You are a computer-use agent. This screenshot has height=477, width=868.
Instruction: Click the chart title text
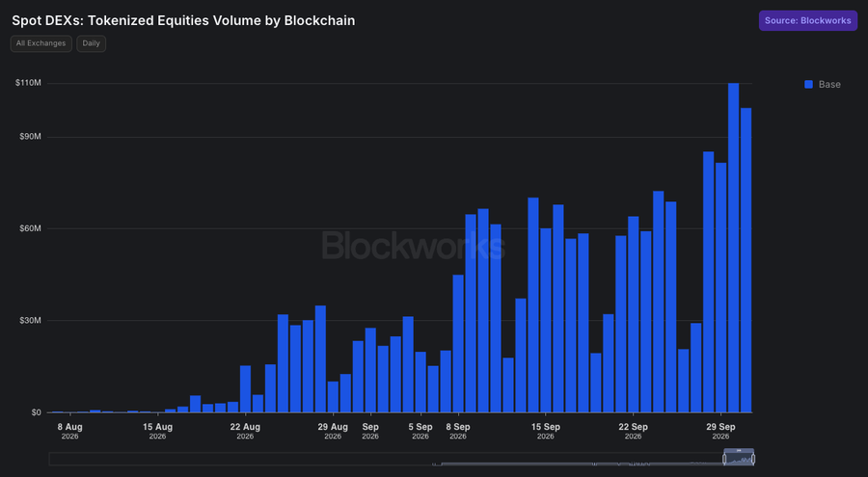(x=183, y=20)
